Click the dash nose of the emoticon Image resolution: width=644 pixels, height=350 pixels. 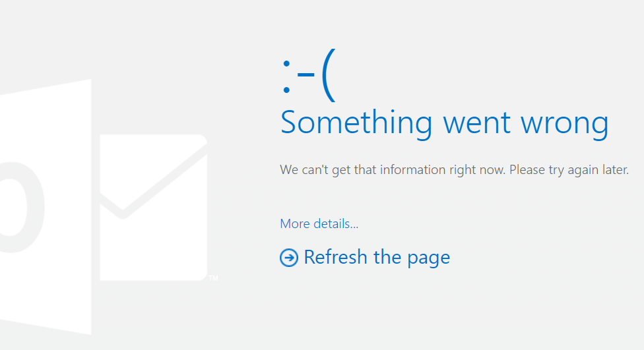306,74
